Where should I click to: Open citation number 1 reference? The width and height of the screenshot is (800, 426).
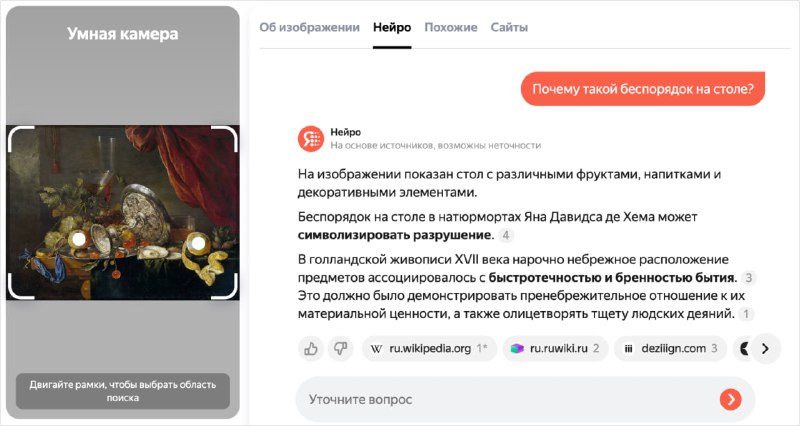[x=746, y=314]
